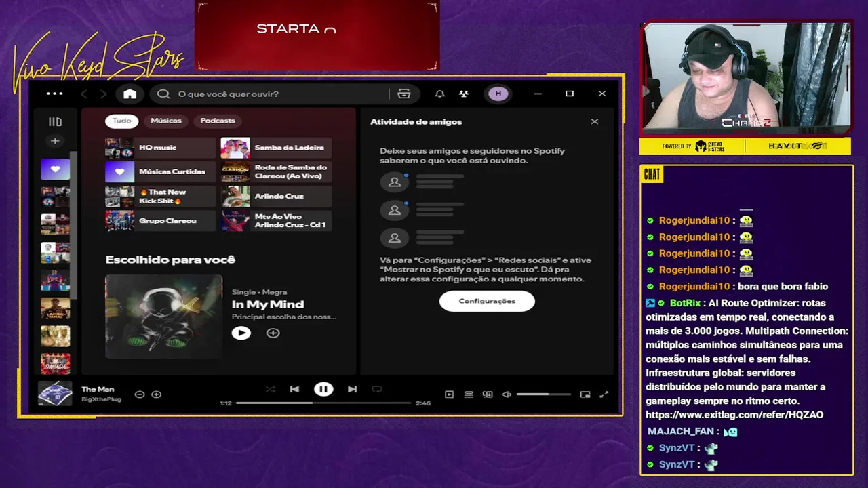This screenshot has width=868, height=488.
Task: Collapse Your Library sidebar icon
Action: click(55, 122)
